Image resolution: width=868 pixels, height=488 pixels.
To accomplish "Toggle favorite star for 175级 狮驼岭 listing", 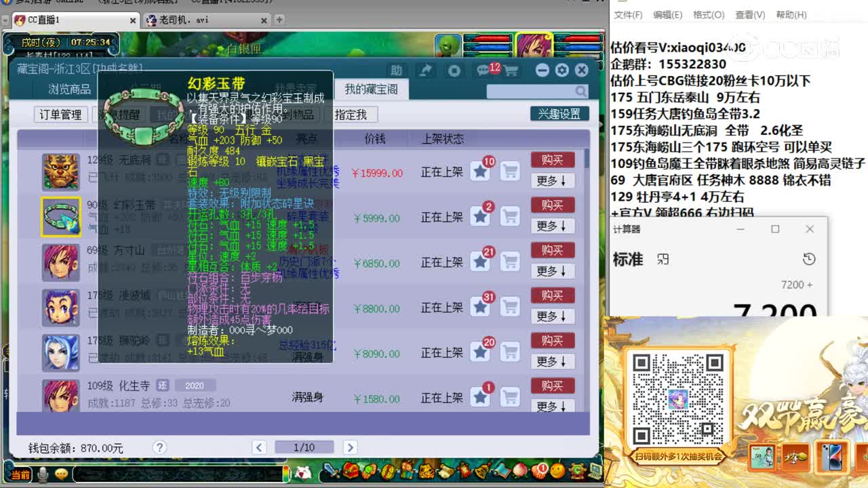I will [x=480, y=352].
